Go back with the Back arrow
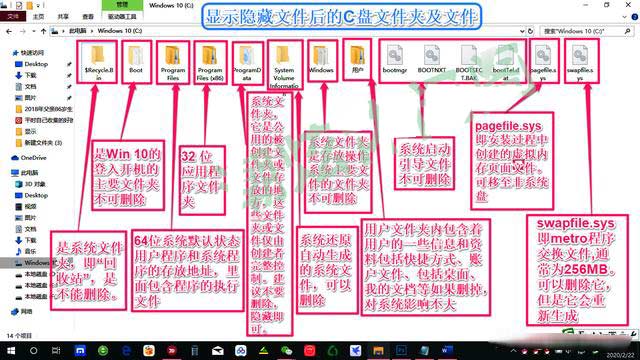 [9, 31]
